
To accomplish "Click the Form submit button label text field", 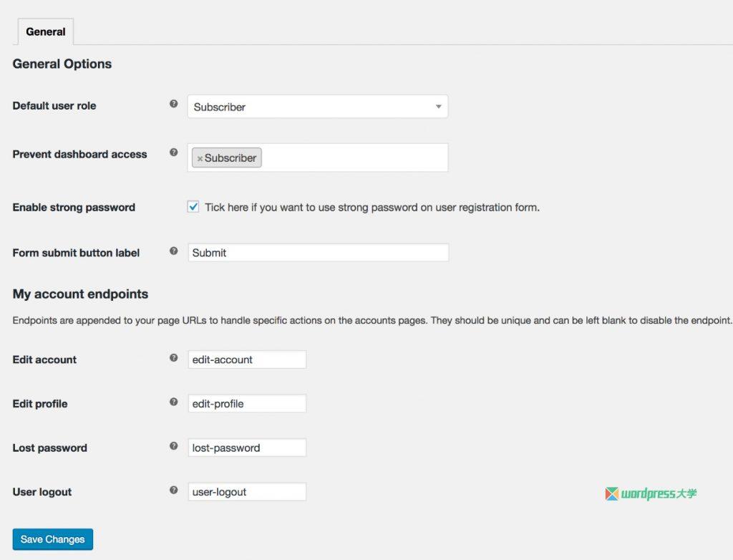I will click(318, 253).
